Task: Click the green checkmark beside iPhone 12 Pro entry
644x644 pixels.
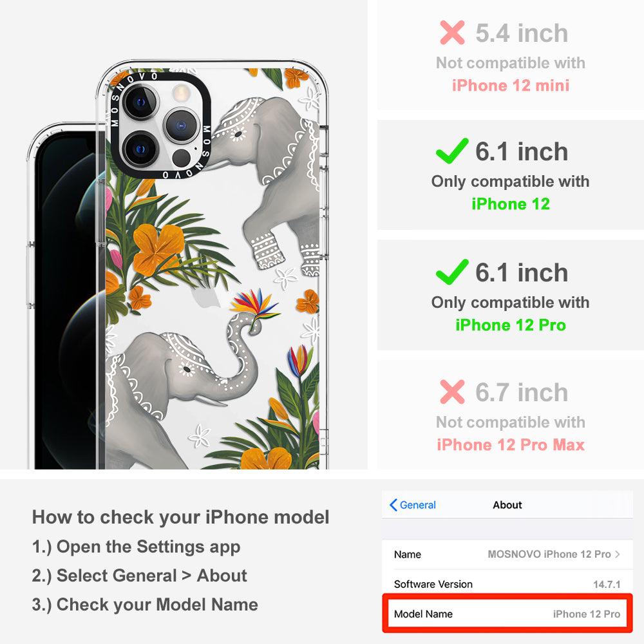Action: (x=452, y=272)
